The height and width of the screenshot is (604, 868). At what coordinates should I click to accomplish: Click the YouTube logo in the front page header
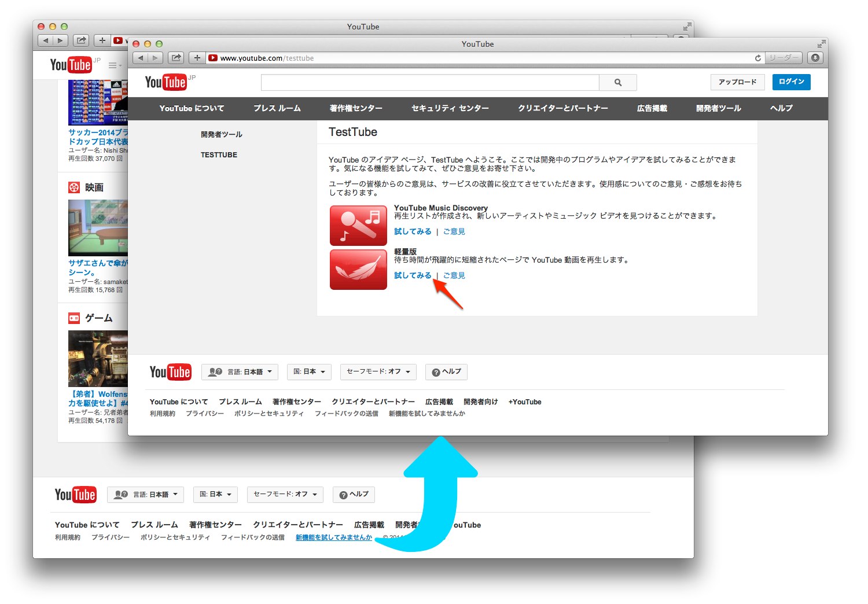click(x=167, y=82)
